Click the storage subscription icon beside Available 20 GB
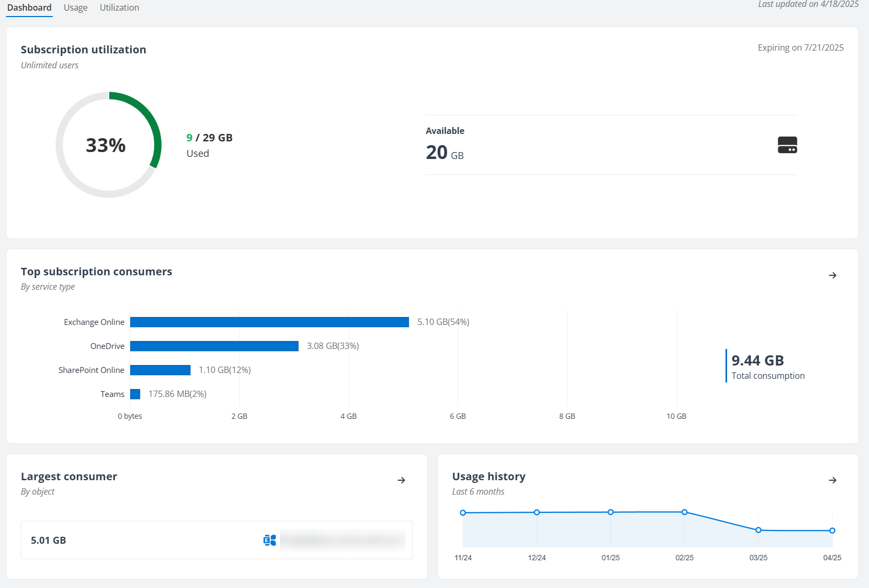 tap(786, 145)
